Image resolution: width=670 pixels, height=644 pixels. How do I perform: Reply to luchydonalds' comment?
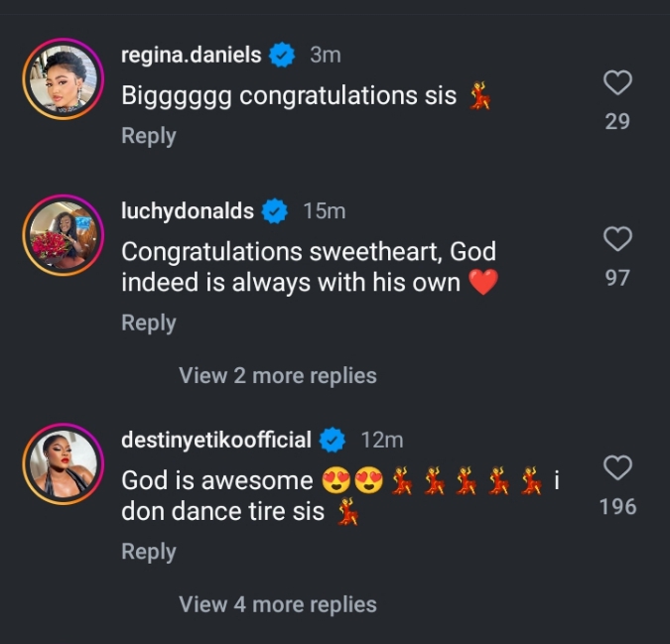(x=148, y=322)
